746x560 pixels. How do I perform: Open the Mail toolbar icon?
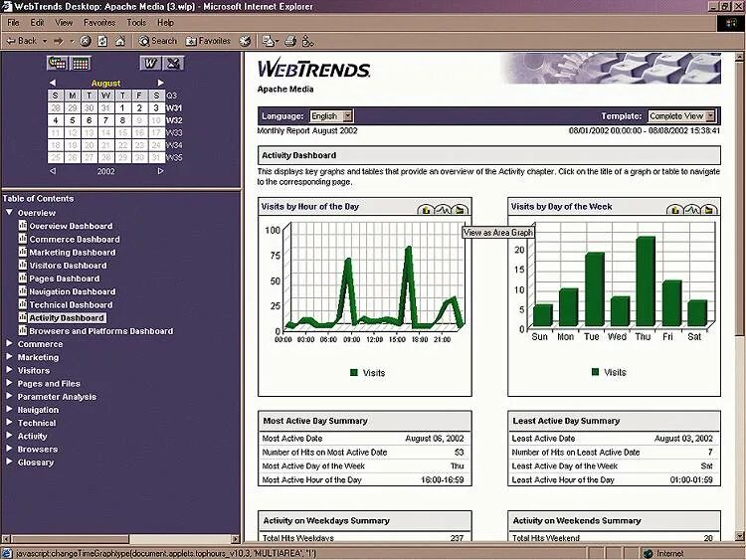click(x=270, y=42)
